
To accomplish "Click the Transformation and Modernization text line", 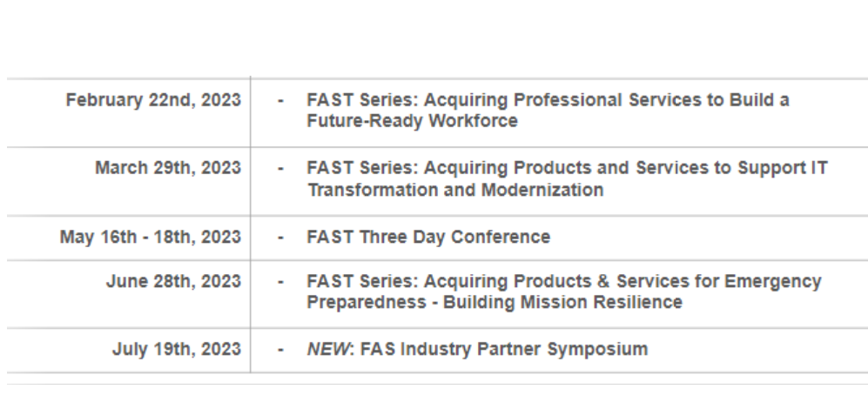I will pyautogui.click(x=454, y=190).
